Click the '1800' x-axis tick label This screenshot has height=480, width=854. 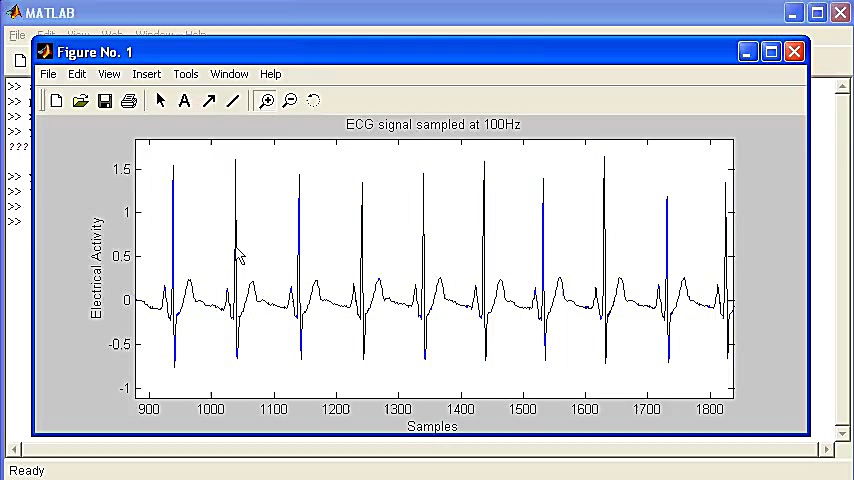pos(710,409)
